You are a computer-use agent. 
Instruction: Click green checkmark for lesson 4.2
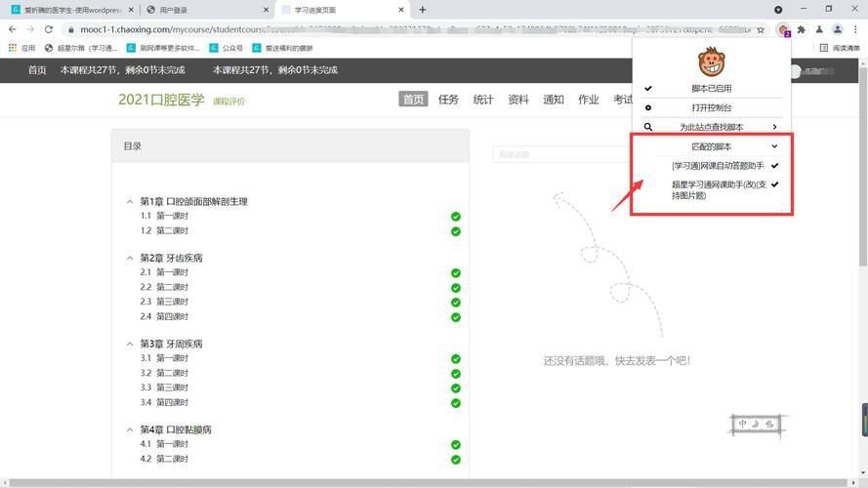point(456,460)
